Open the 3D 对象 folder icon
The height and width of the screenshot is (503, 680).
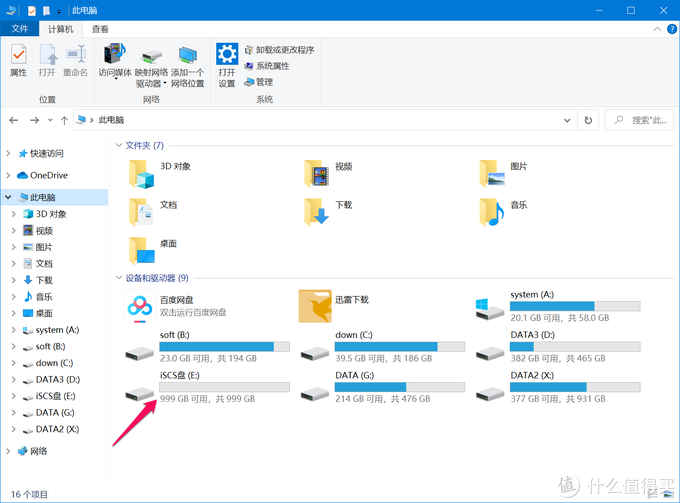[x=141, y=173]
